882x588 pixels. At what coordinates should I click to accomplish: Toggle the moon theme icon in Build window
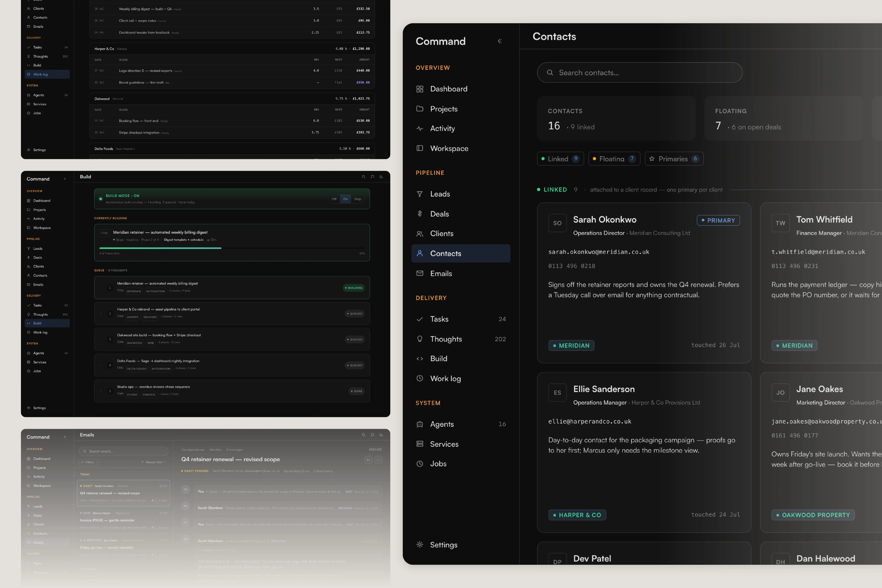381,177
